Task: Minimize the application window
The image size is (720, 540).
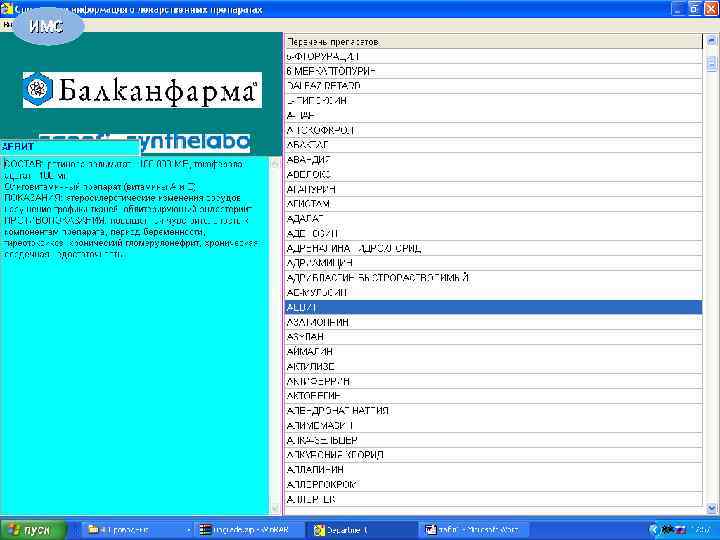Action: 678,9
